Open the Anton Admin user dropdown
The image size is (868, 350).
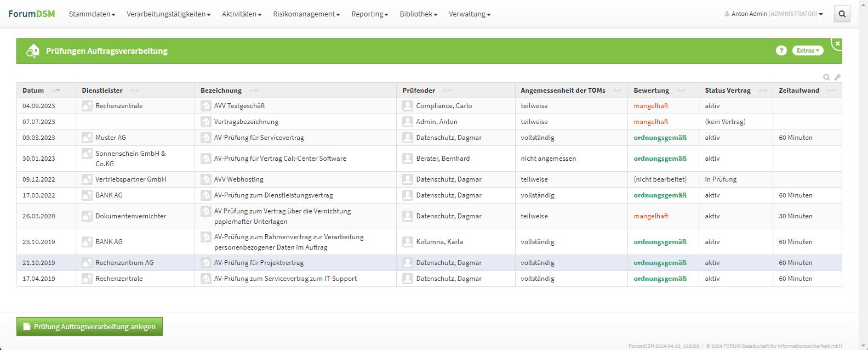click(x=774, y=14)
